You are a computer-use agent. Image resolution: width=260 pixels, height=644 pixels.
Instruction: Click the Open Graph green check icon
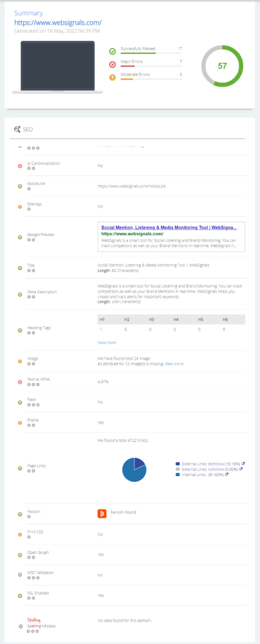point(20,555)
